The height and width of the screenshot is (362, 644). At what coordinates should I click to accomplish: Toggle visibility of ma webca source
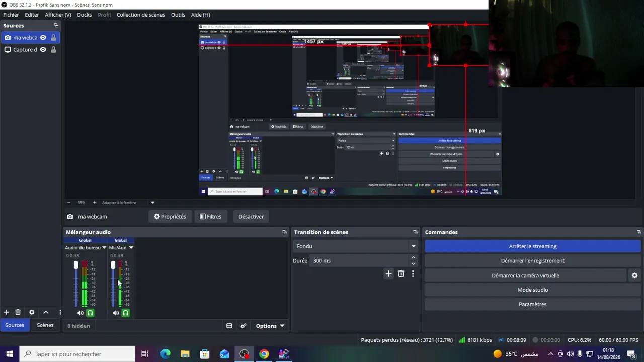coord(43,37)
